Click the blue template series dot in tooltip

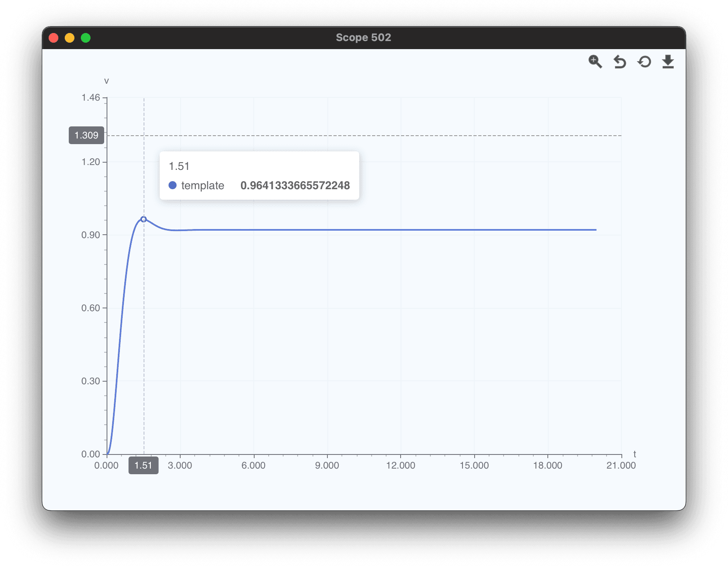(173, 185)
